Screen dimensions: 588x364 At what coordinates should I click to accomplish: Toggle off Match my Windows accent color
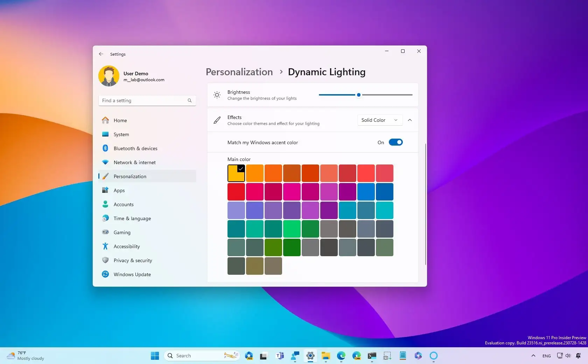click(x=395, y=142)
